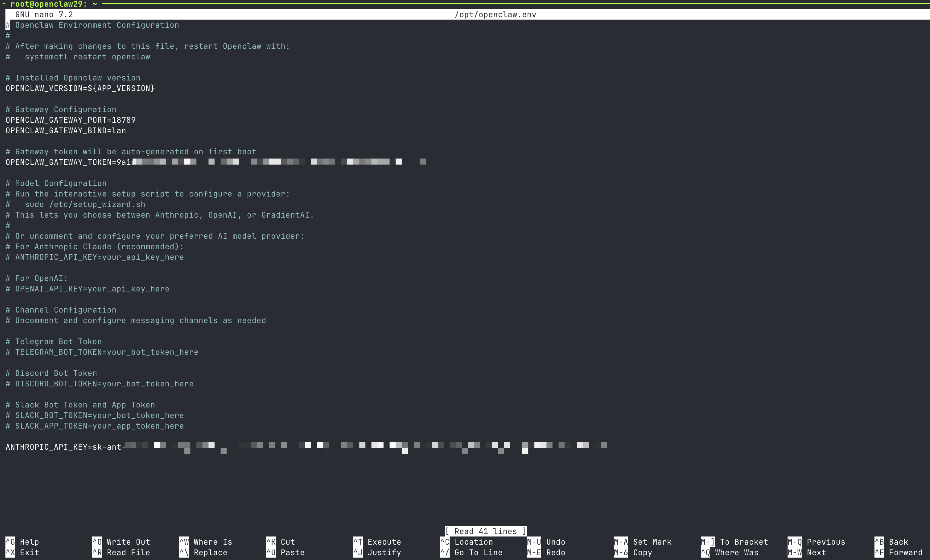The width and height of the screenshot is (930, 560).
Task: Click Undo in the nano menu
Action: 556,542
